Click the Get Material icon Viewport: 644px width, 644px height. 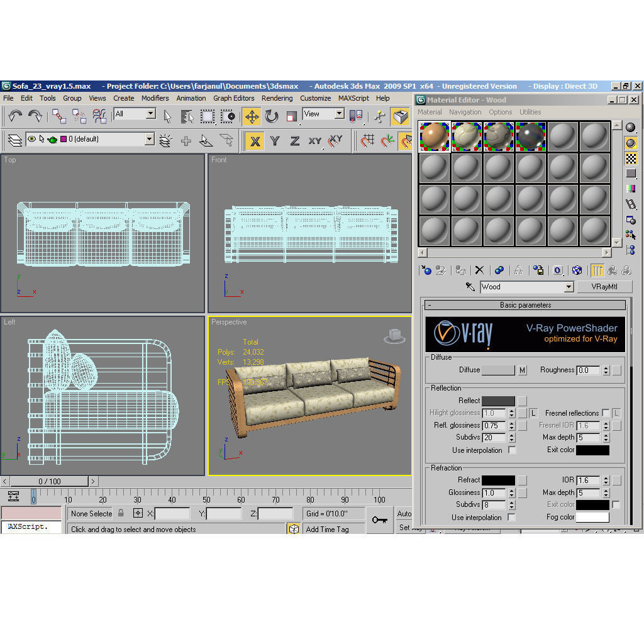coord(426,270)
